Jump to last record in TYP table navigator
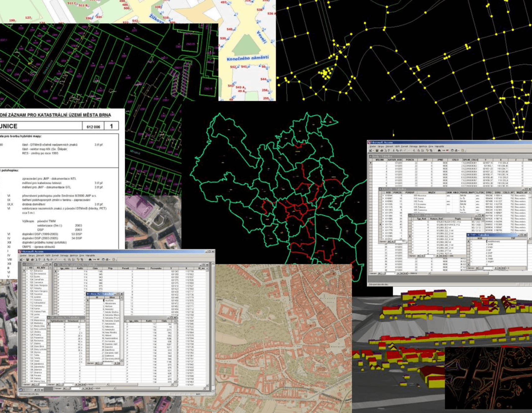The image size is (532, 413). pyautogui.click(x=499, y=268)
